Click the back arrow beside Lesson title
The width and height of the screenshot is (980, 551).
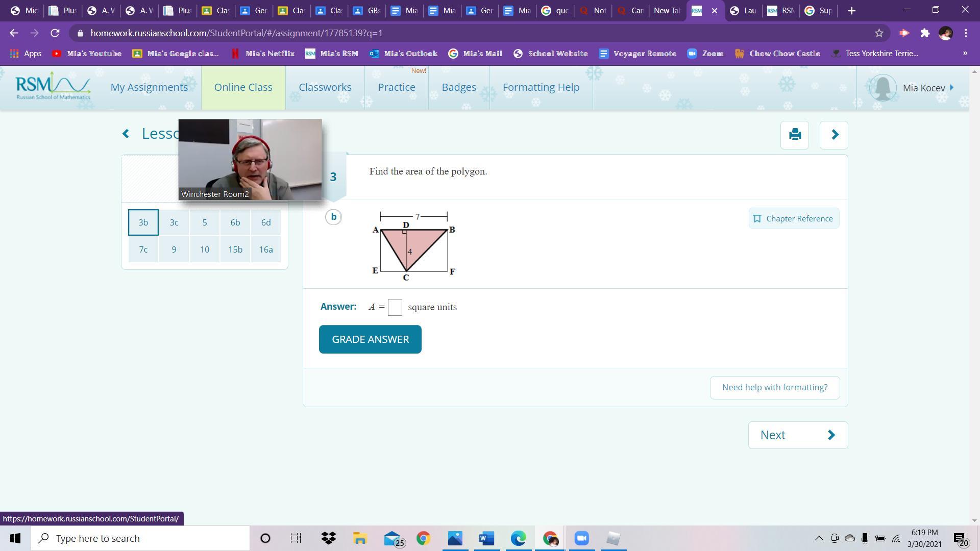[126, 134]
